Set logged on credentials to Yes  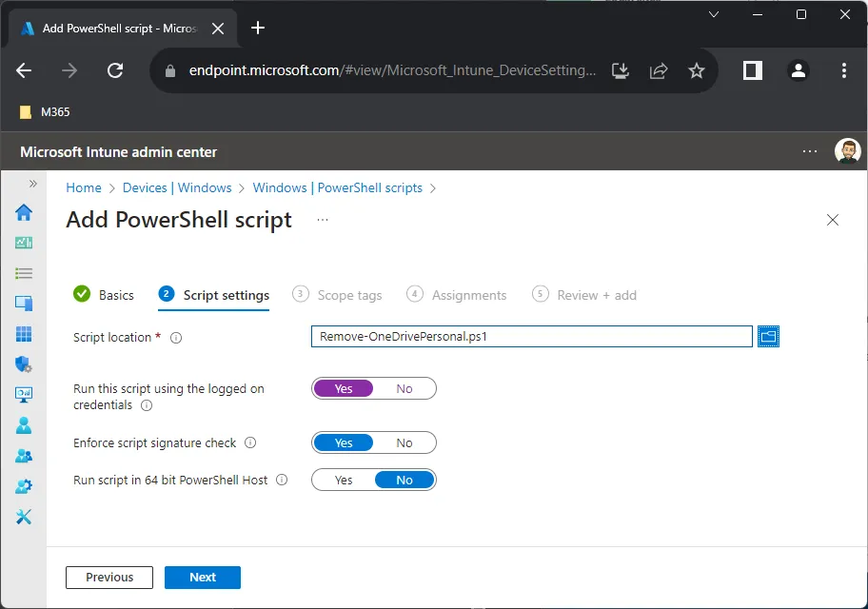[x=344, y=388]
